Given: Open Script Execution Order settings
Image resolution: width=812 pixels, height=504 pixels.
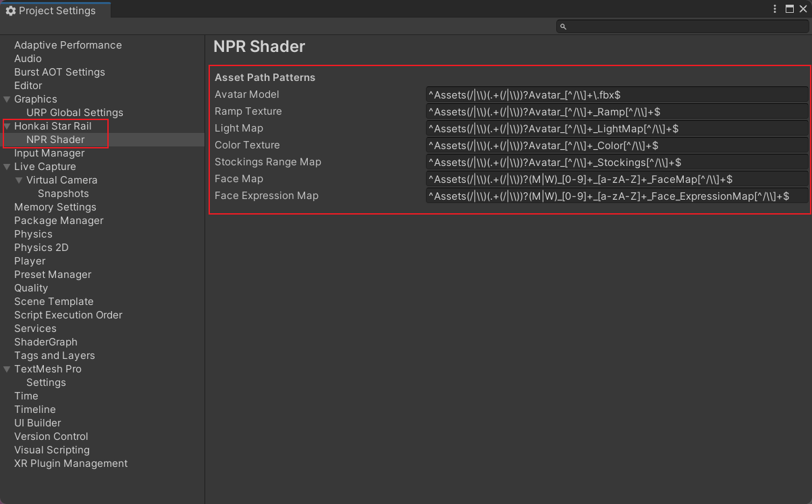Looking at the screenshot, I should pos(68,315).
